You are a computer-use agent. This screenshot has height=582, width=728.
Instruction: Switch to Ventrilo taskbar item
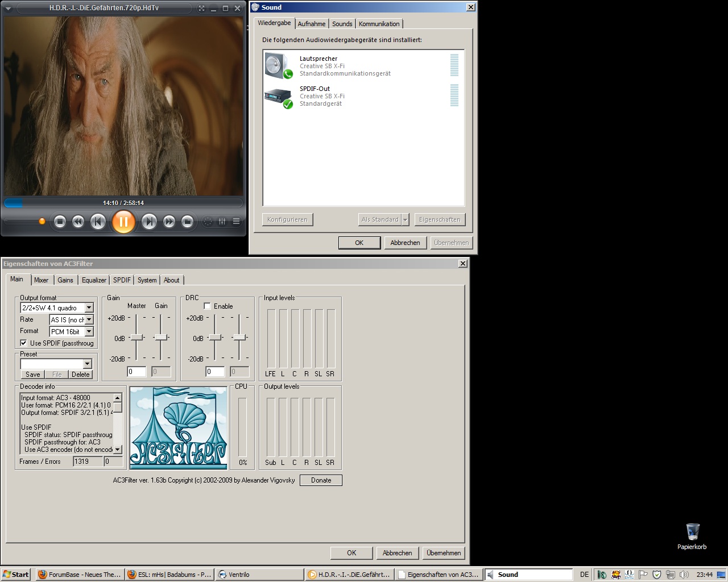pyautogui.click(x=259, y=575)
